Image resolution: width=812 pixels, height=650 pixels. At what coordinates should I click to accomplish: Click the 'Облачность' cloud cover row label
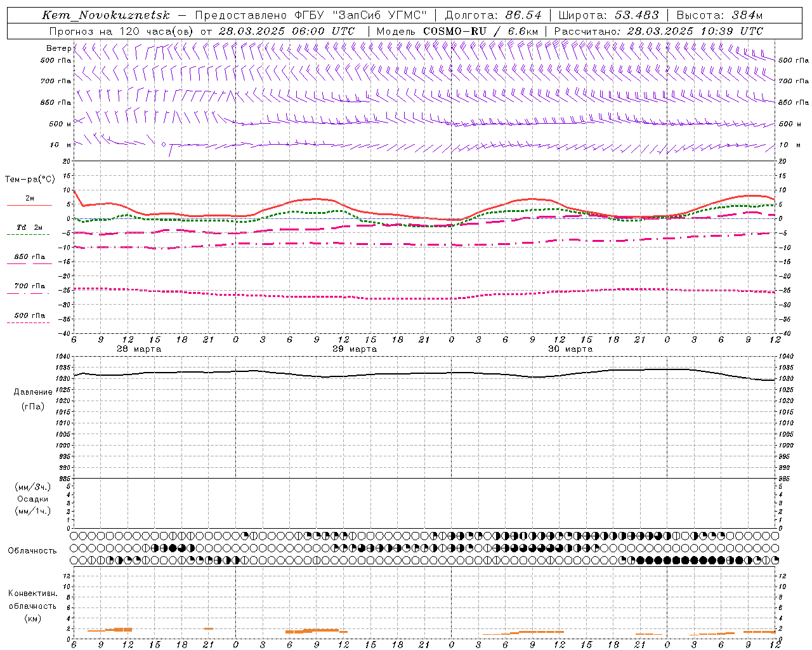[32, 551]
